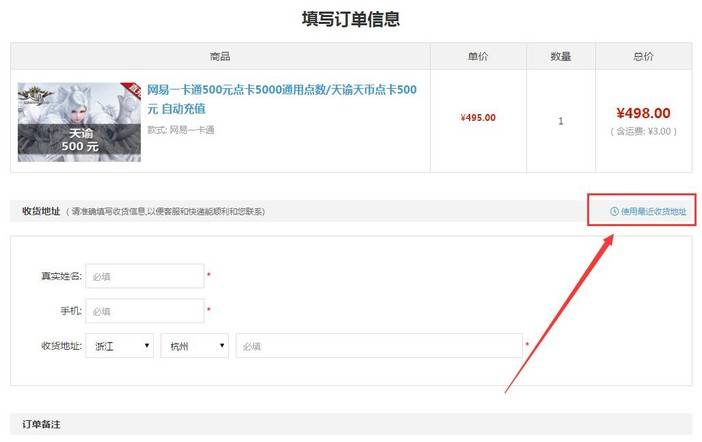This screenshot has height=442, width=702.
Task: Focus the 真实姓名 input field
Action: pos(144,276)
